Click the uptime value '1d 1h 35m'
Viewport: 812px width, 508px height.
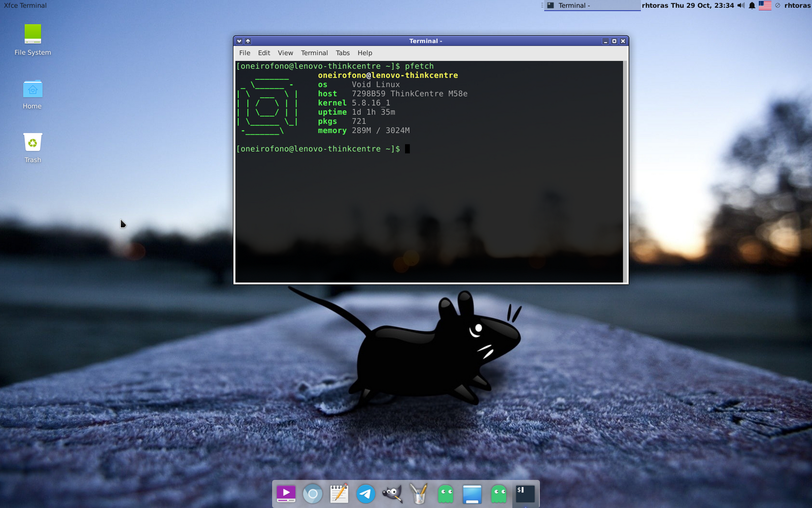pyautogui.click(x=374, y=112)
